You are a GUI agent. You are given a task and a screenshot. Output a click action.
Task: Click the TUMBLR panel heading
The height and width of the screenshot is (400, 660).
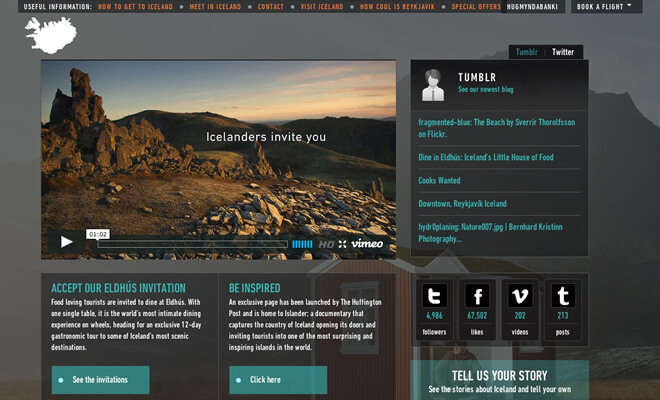(477, 77)
